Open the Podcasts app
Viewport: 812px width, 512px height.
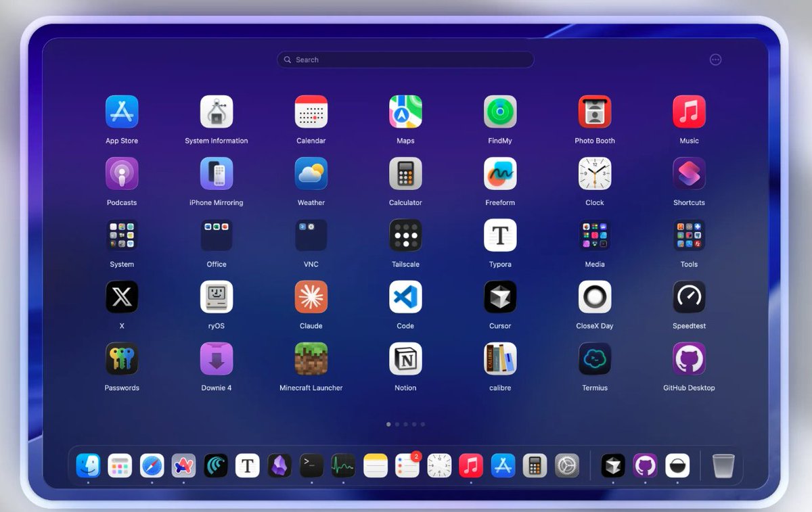point(122,174)
